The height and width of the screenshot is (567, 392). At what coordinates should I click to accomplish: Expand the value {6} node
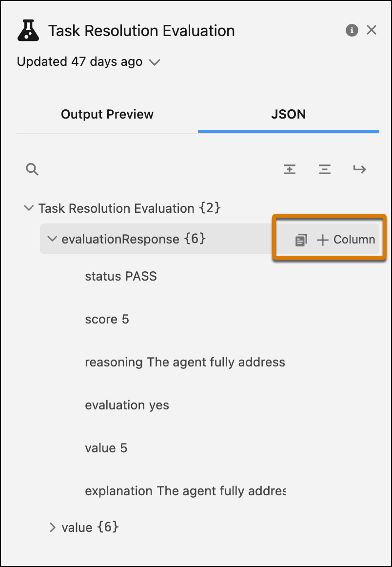(52, 527)
